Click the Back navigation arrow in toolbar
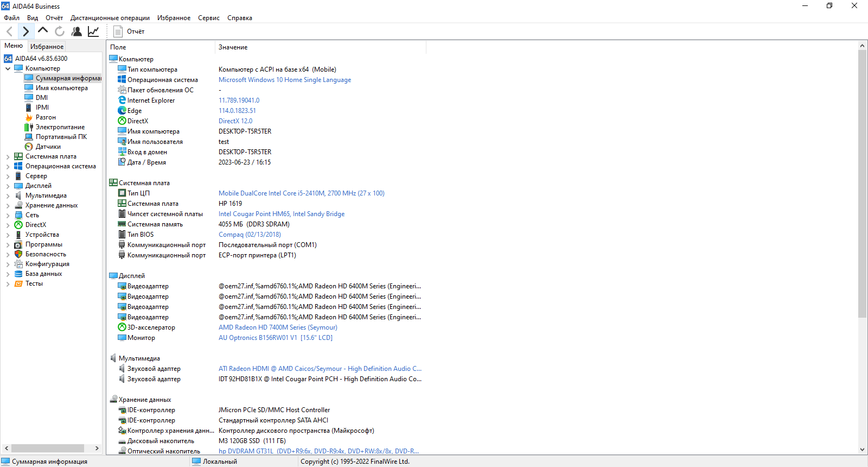 pyautogui.click(x=9, y=31)
